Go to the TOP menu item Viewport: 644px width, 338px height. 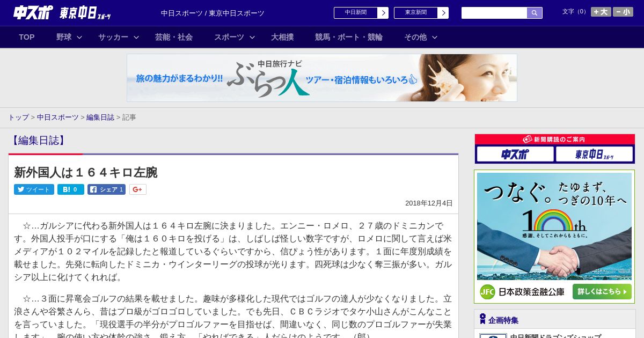27,37
